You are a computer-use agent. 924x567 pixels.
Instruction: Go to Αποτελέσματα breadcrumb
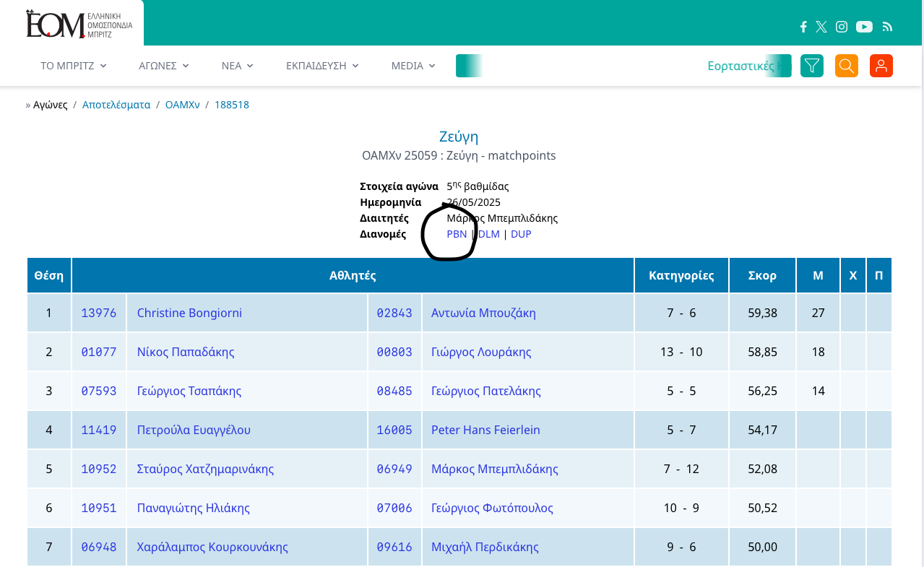coord(116,105)
